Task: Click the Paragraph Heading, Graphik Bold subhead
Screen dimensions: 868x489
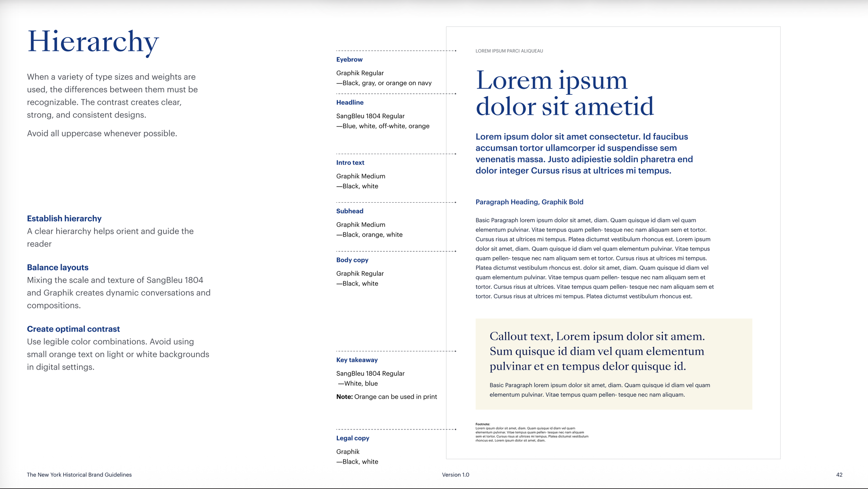Action: [x=529, y=202]
